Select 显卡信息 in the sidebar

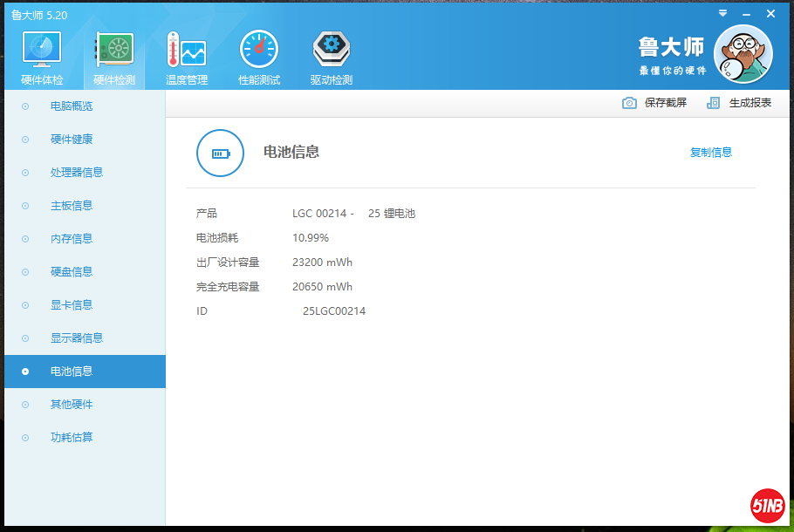(72, 305)
